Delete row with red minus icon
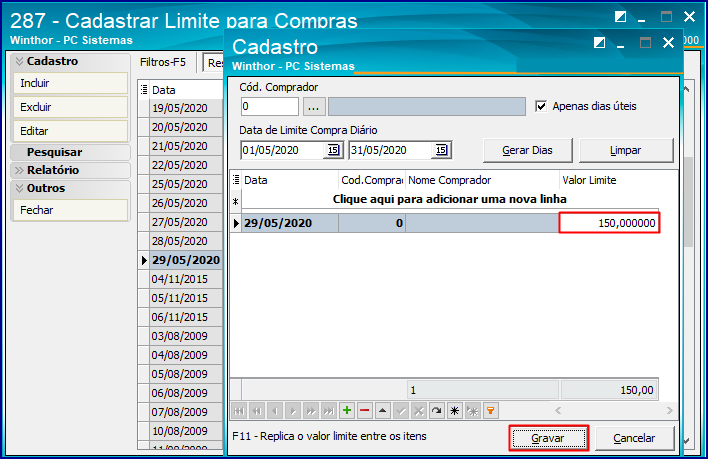This screenshot has height=459, width=708. tap(365, 411)
